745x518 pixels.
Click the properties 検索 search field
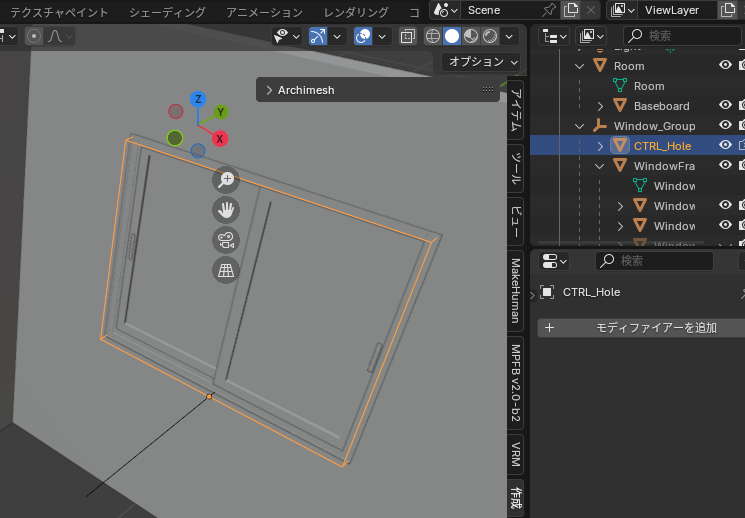tap(654, 261)
